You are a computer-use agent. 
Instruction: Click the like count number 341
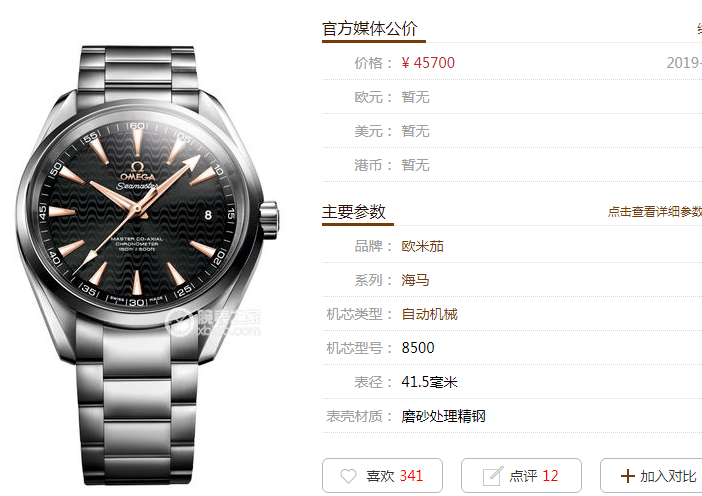click(x=411, y=475)
